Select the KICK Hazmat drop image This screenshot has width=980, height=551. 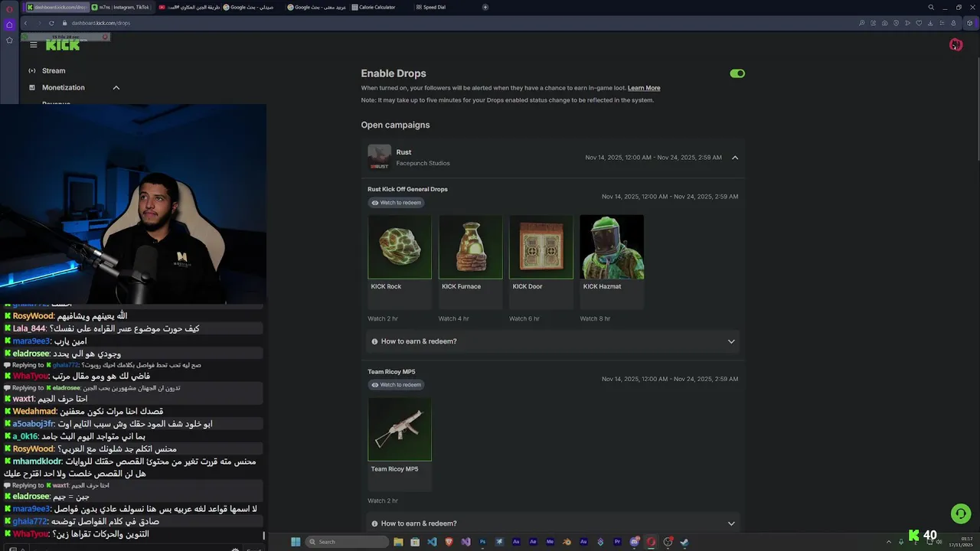point(612,247)
